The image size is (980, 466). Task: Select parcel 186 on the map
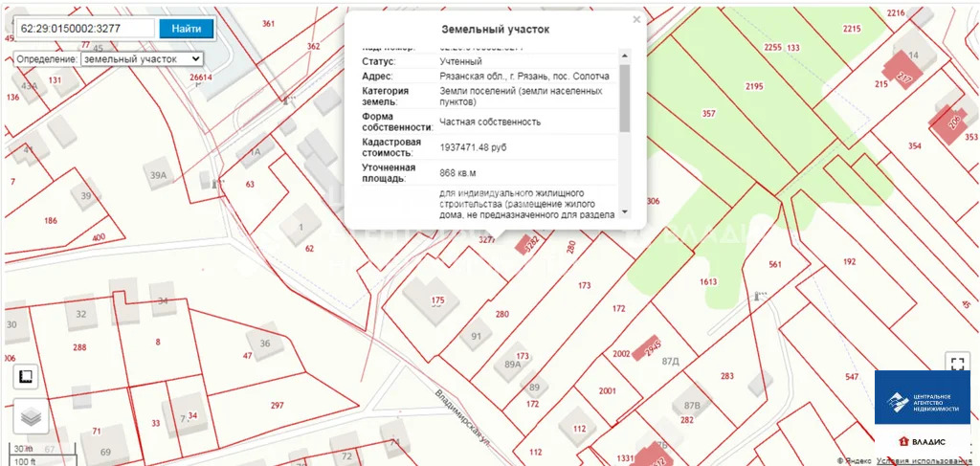coord(51,220)
